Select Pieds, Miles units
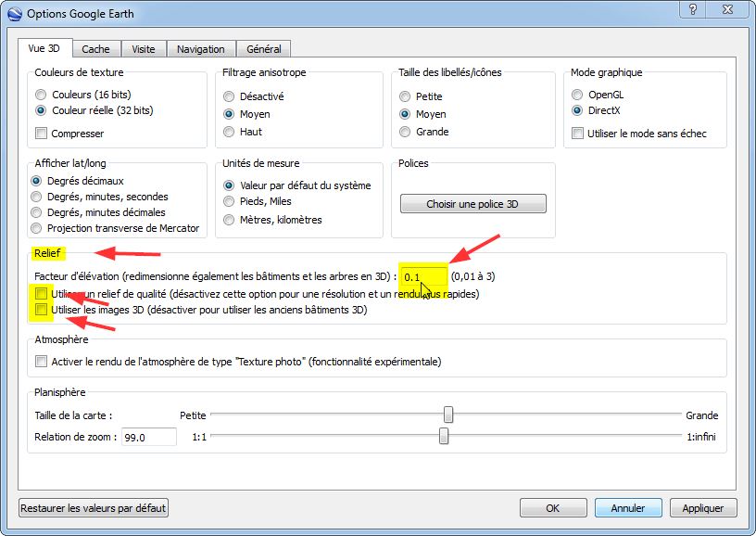The width and height of the screenshot is (756, 536). pos(257,201)
